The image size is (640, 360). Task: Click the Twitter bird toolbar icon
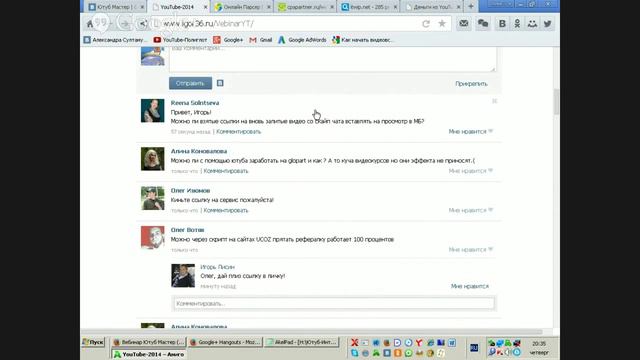(547, 24)
